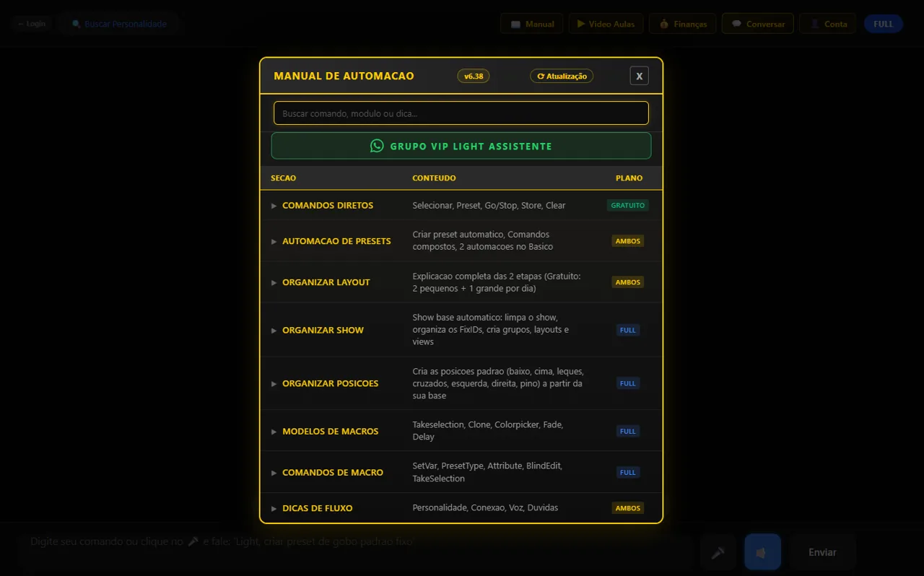Click AMBOS badge in Dicas de Fluxo row
The width and height of the screenshot is (924, 576).
(x=628, y=508)
